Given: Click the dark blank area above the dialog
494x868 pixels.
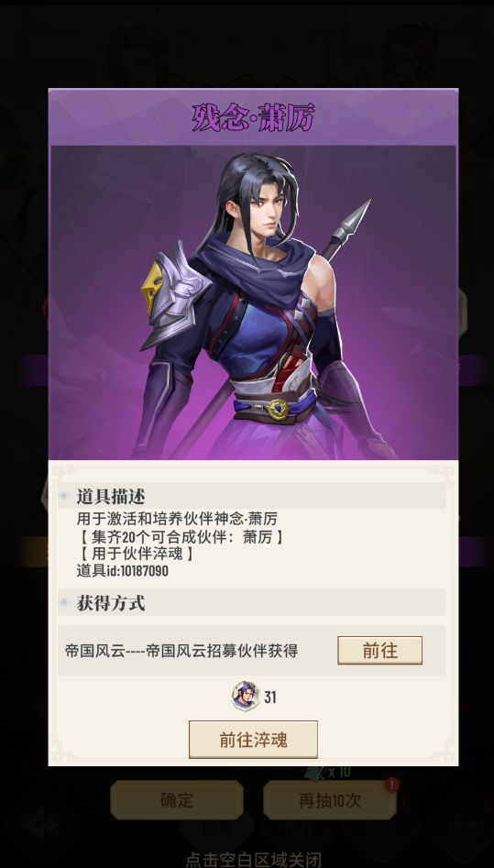Looking at the screenshot, I should 247,44.
